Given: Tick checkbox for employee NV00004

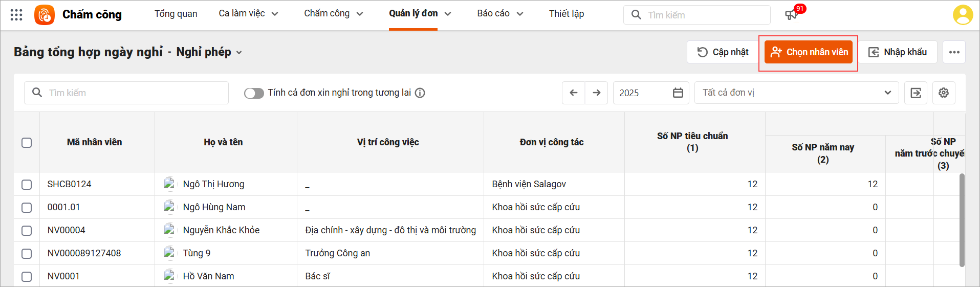Looking at the screenshot, I should pyautogui.click(x=27, y=231).
